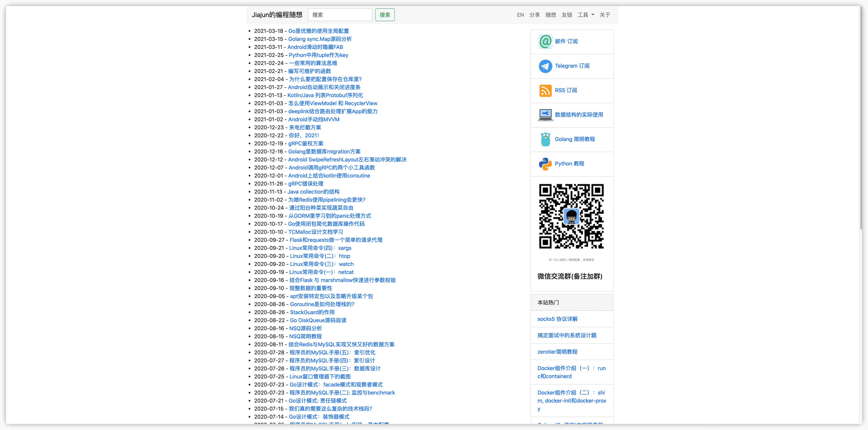Open post gRPC错误处理

(306, 184)
